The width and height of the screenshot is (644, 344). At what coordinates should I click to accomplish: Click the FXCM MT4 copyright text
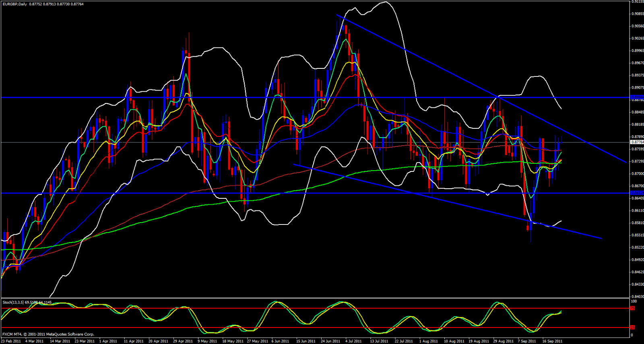click(48, 334)
